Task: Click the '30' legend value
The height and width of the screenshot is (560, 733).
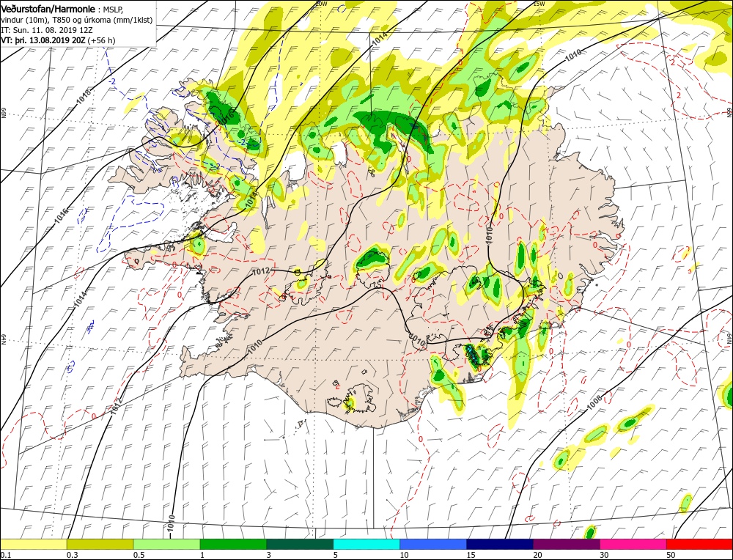Action: [x=604, y=555]
